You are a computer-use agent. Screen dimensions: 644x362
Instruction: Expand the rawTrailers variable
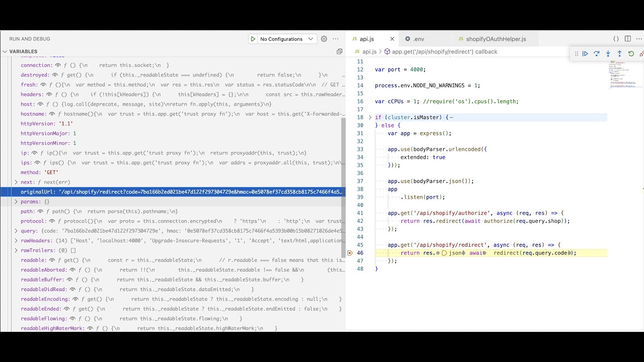[16, 250]
